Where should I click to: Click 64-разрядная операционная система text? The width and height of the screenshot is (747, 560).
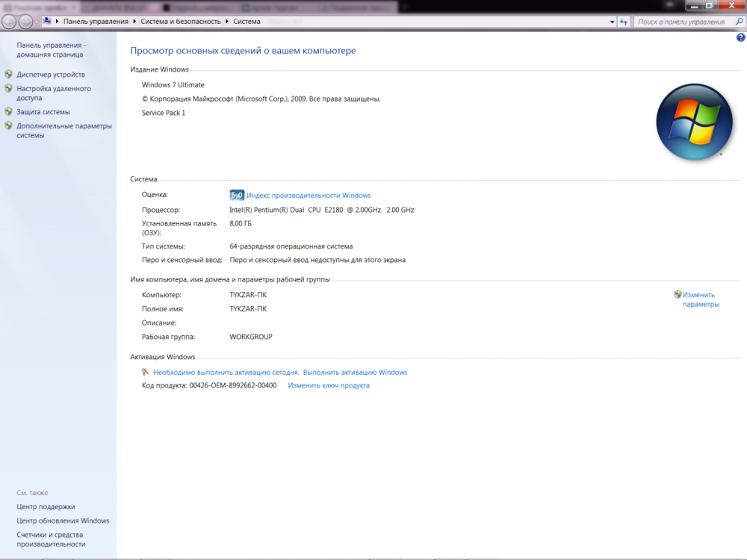point(291,246)
